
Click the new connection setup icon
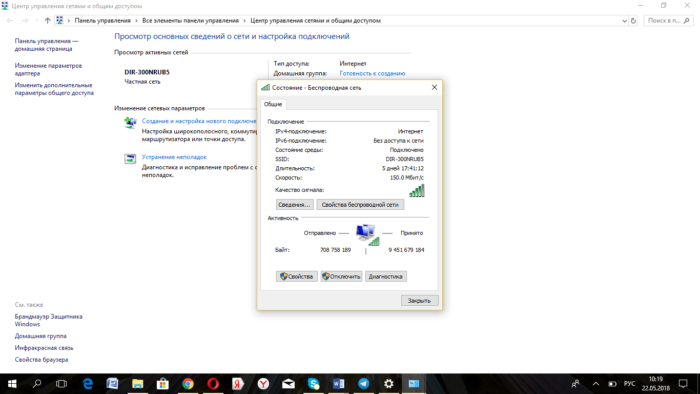(x=130, y=122)
